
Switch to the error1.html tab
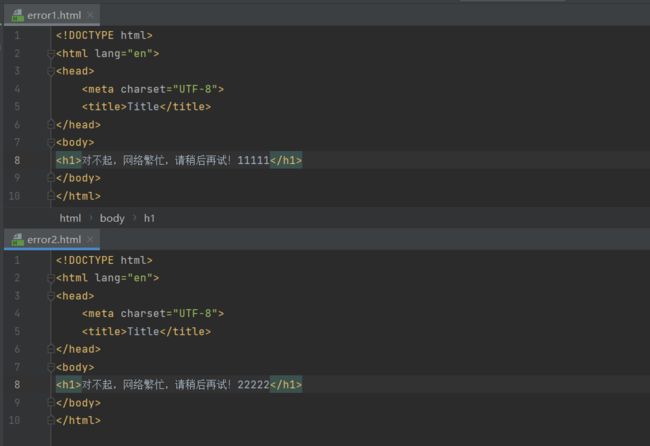(52, 16)
